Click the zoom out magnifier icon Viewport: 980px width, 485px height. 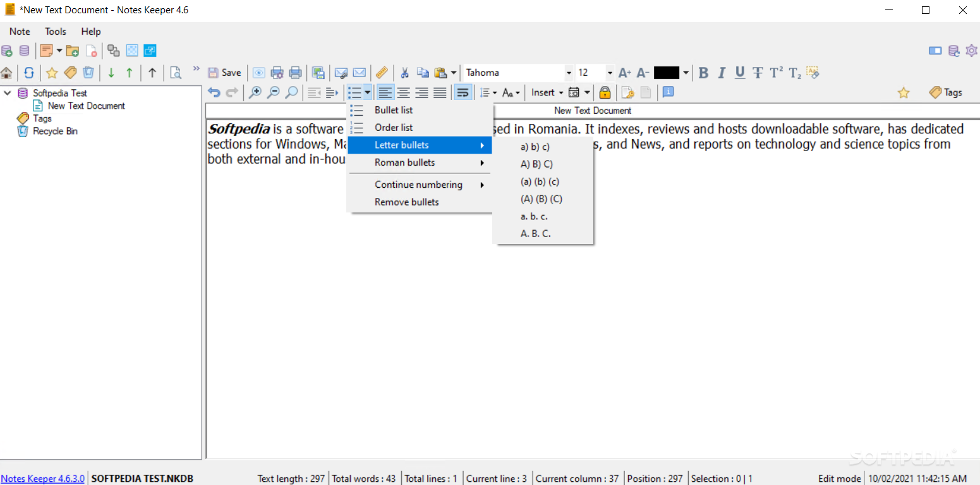tap(273, 92)
